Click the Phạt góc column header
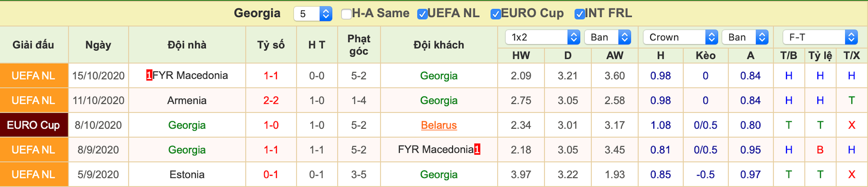868x187 pixels. pos(359,45)
